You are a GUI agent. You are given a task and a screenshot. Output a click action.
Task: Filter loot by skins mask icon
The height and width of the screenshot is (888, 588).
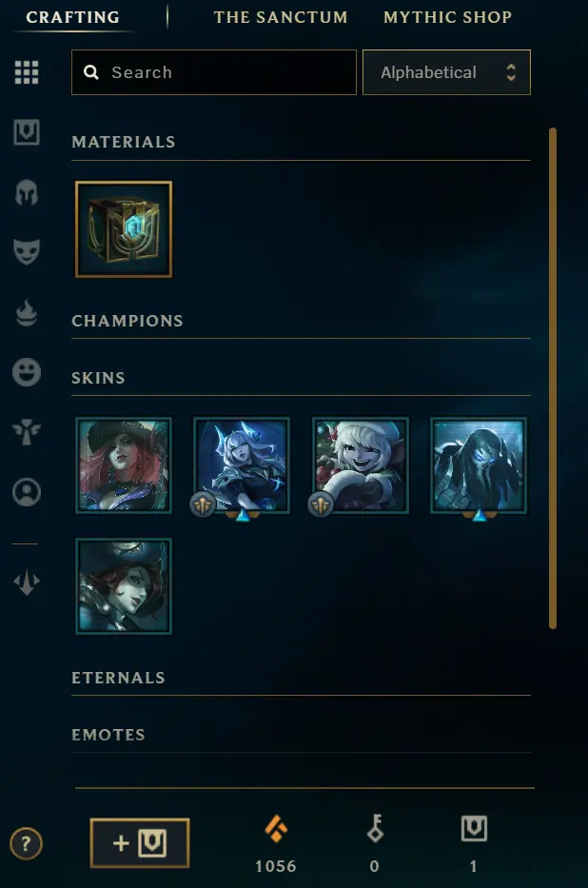pyautogui.click(x=27, y=251)
